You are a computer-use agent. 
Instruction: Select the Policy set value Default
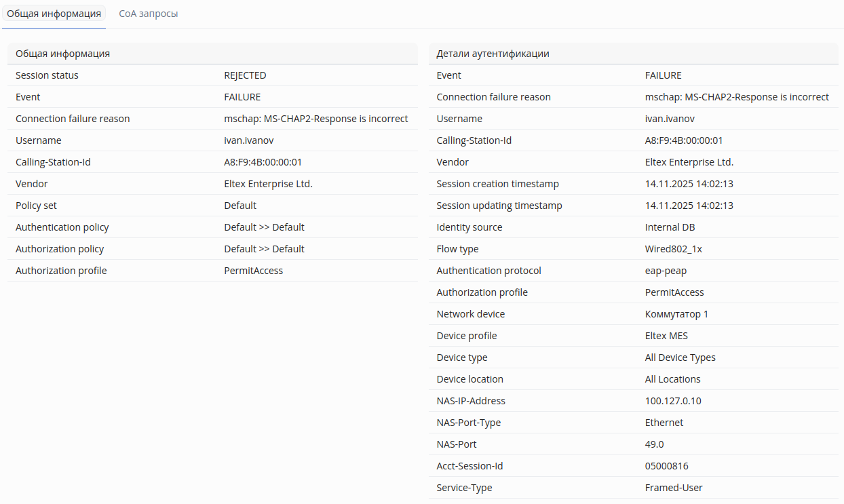[x=240, y=206]
